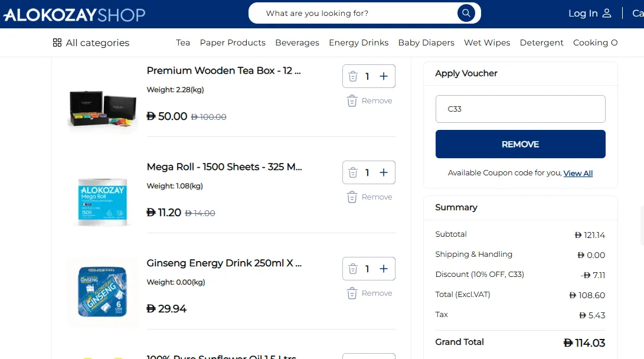Click the voucher code field containing C33
Viewport: 644px width, 359px height.
coord(521,109)
